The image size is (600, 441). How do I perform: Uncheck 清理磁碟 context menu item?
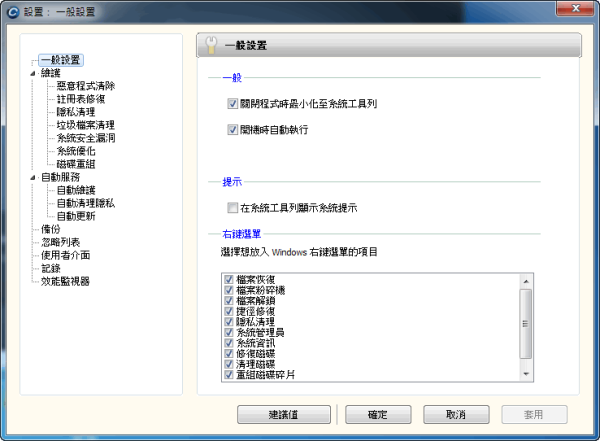click(x=229, y=364)
